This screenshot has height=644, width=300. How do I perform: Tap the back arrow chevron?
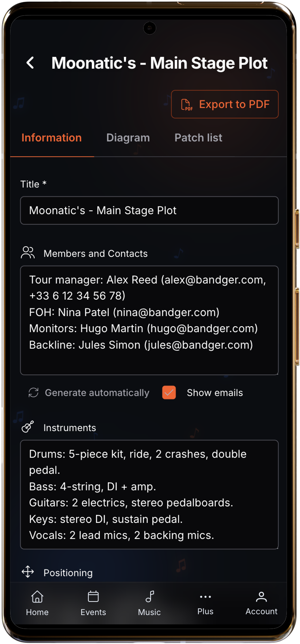[x=31, y=63]
